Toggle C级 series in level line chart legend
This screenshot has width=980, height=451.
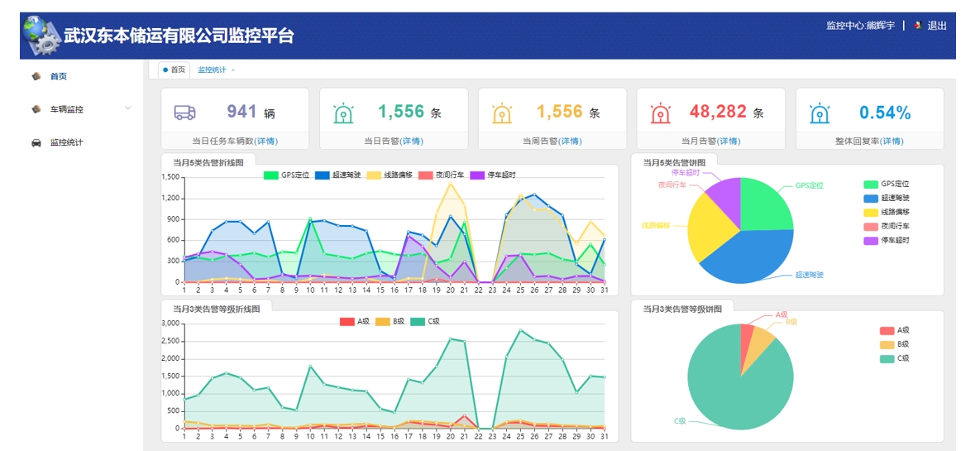point(426,322)
